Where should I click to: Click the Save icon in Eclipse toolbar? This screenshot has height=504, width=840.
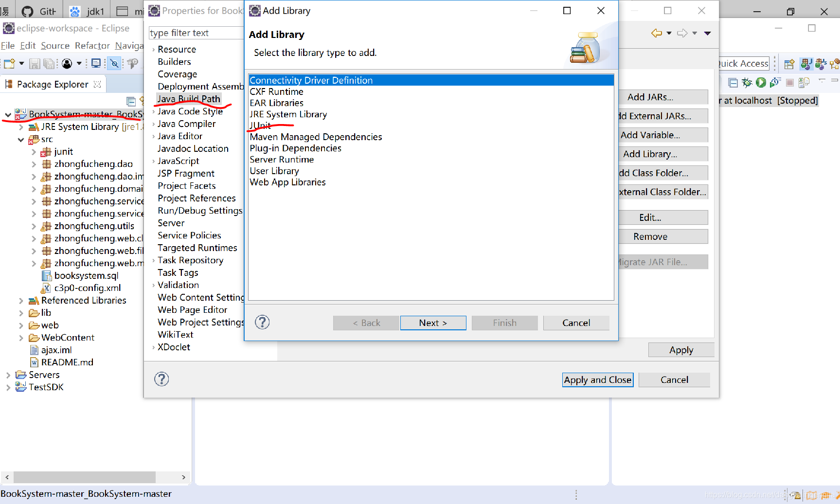(x=35, y=63)
